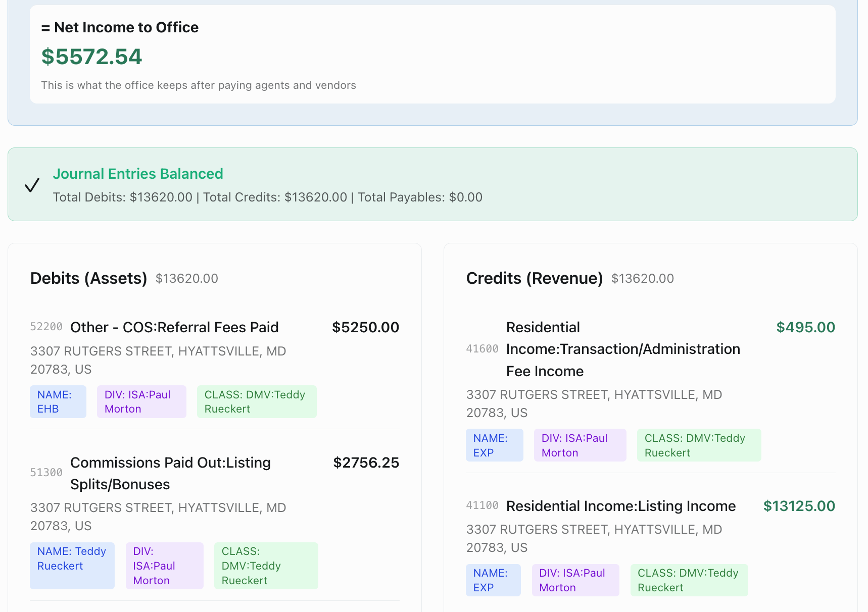Open the Other - COS:Referral Fees Paid entry

point(174,327)
